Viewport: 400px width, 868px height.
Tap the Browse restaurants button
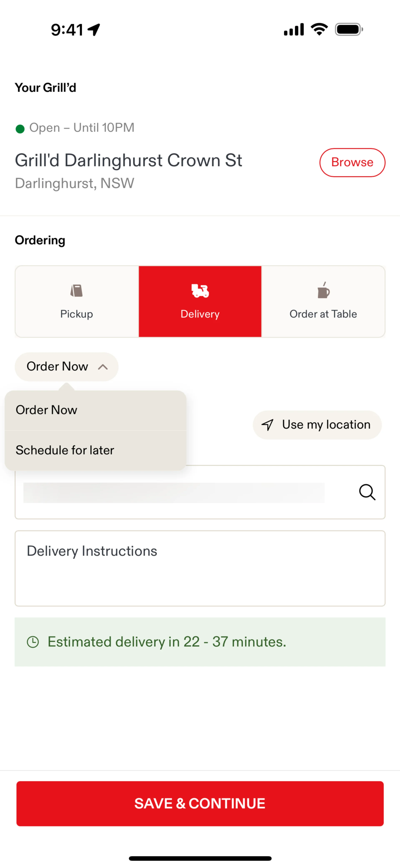point(352,162)
